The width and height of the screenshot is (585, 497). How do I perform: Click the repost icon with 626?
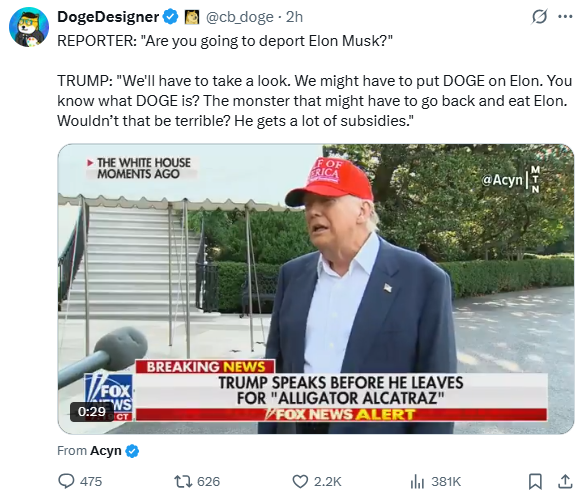[183, 481]
